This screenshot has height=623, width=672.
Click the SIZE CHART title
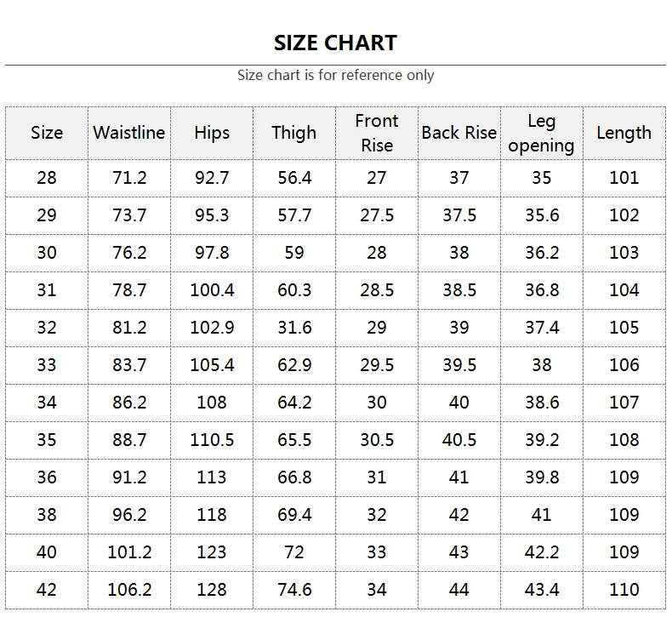pyautogui.click(x=335, y=43)
